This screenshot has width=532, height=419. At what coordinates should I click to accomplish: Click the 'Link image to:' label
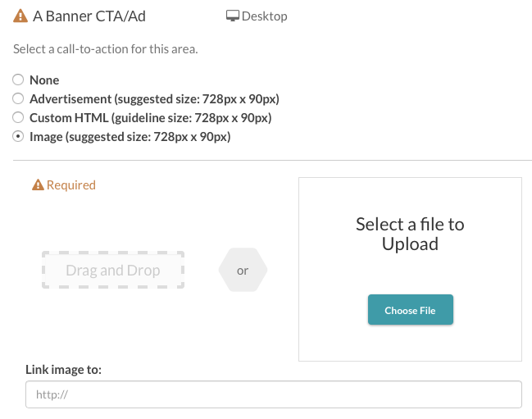[x=63, y=369]
